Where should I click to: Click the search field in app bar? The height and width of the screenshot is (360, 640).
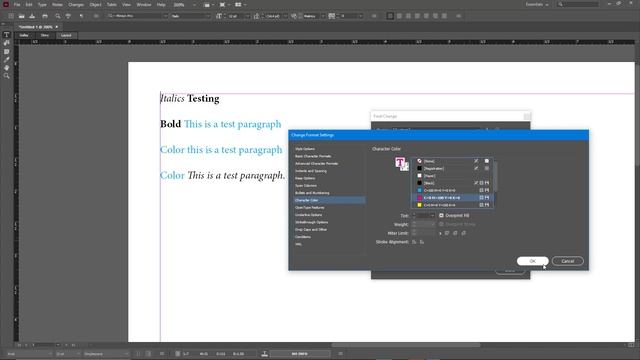578,4
